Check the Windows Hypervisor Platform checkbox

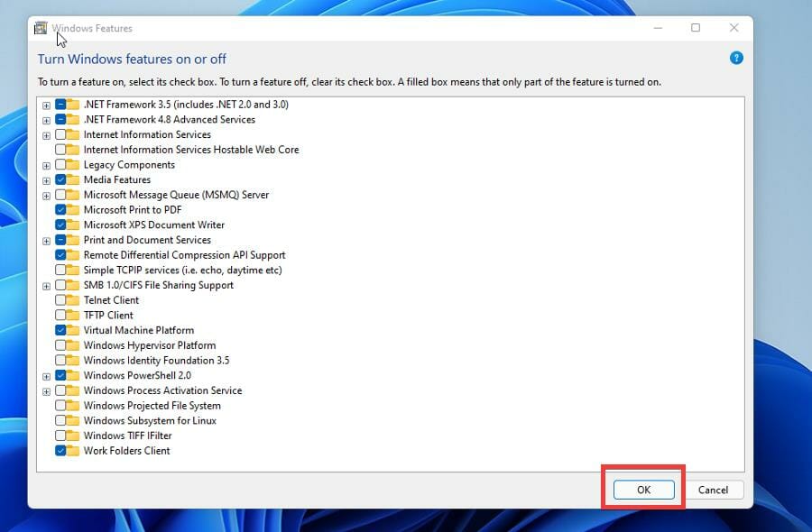60,345
